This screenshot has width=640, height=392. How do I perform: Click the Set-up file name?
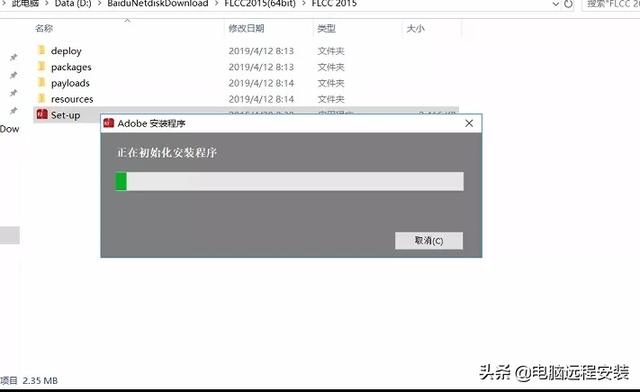click(65, 116)
